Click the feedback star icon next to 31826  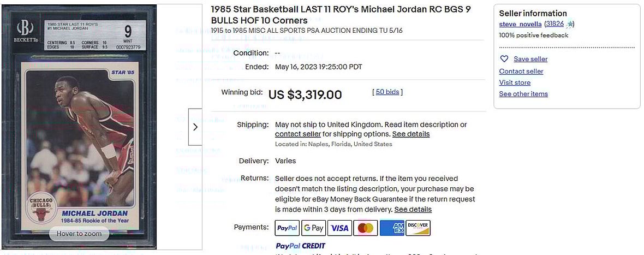569,24
